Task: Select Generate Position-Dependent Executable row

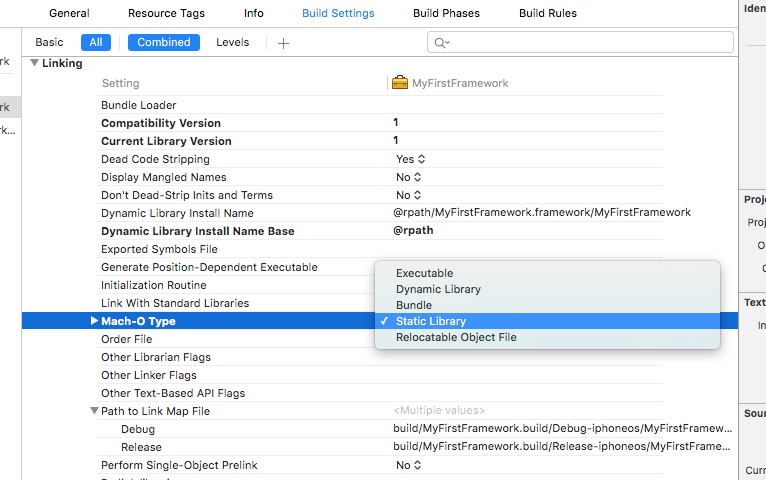Action: click(x=209, y=267)
